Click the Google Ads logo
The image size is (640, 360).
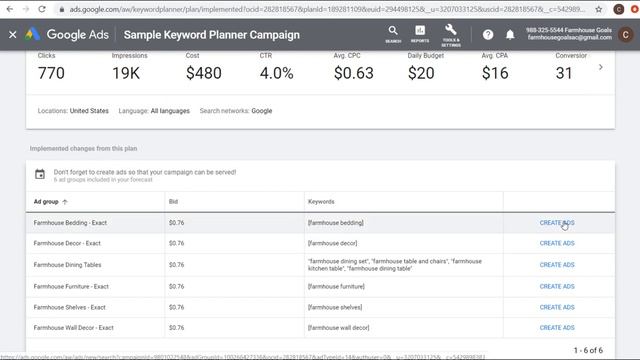tap(67, 35)
